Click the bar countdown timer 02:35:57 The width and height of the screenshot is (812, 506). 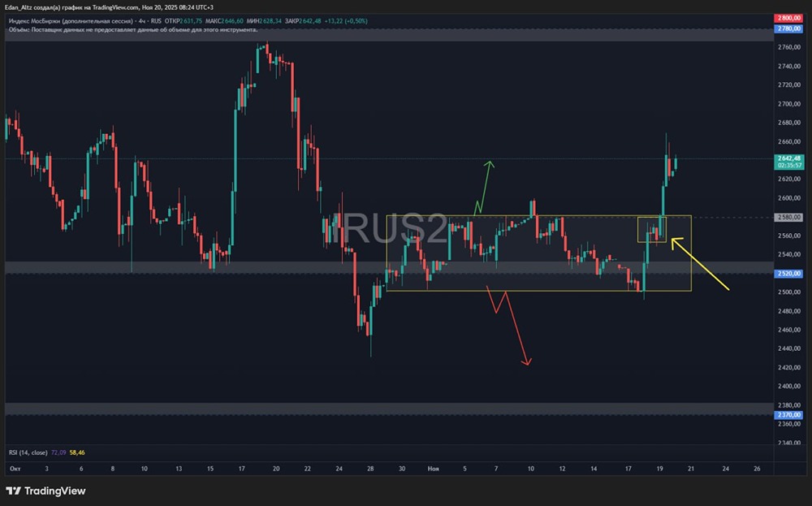coord(788,166)
